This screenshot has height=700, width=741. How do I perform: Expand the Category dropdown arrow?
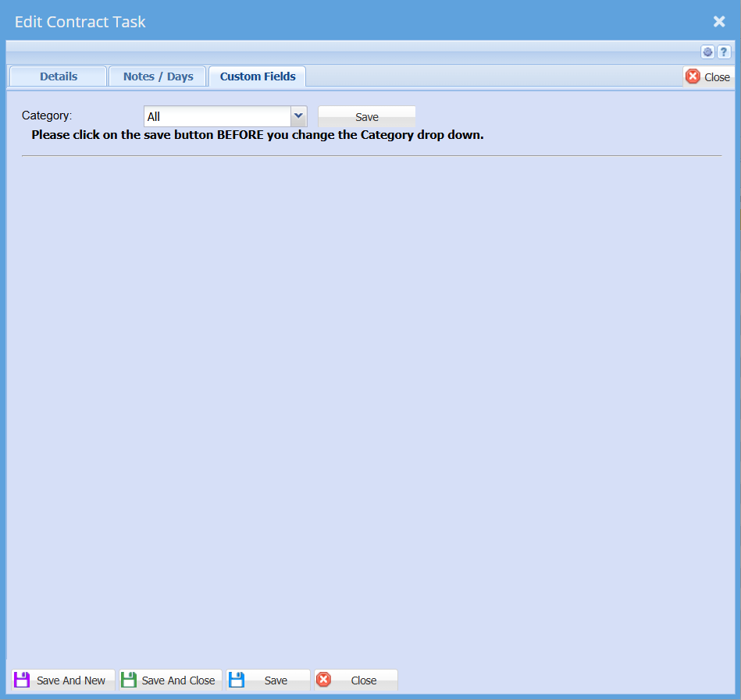(299, 116)
